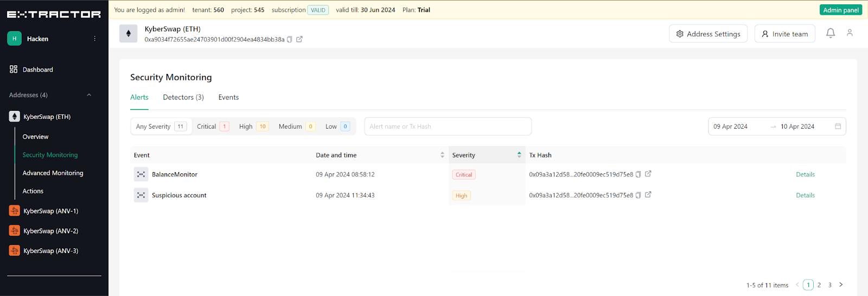Click the BalanceMonitor event icon

click(x=141, y=174)
